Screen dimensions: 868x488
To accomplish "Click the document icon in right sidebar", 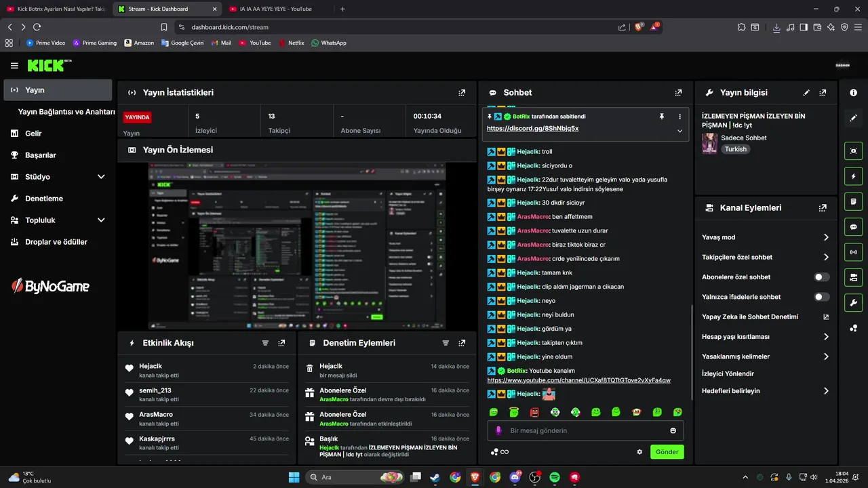I will coord(853,201).
